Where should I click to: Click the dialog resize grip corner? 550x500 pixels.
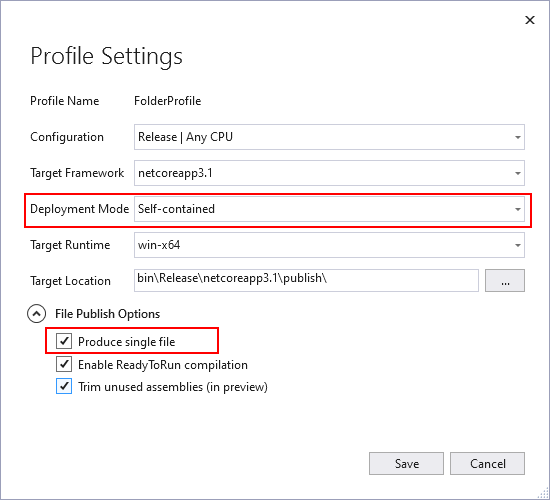[543, 493]
